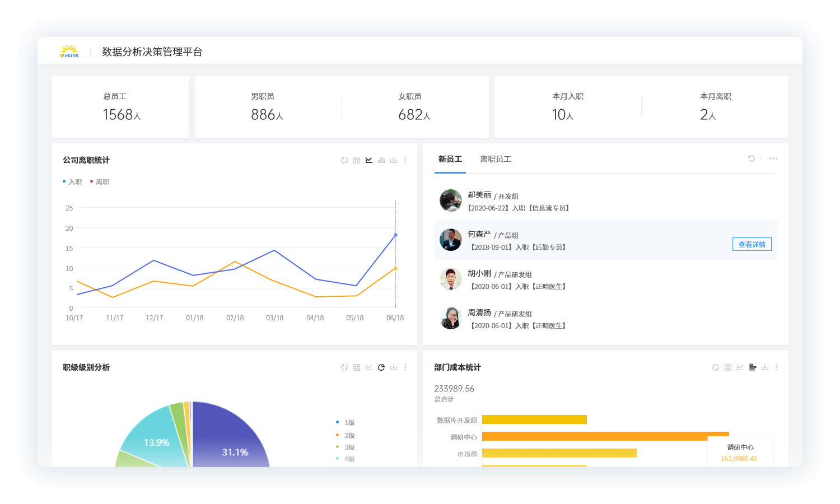The height and width of the screenshot is (504, 840).
Task: Switch to the 新员工 tab
Action: [x=450, y=160]
